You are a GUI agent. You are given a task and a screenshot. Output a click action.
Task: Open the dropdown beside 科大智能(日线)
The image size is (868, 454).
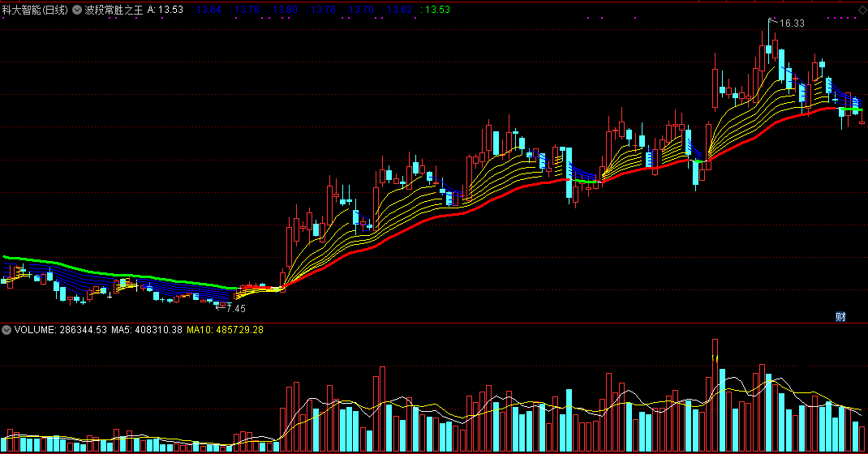pos(78,10)
